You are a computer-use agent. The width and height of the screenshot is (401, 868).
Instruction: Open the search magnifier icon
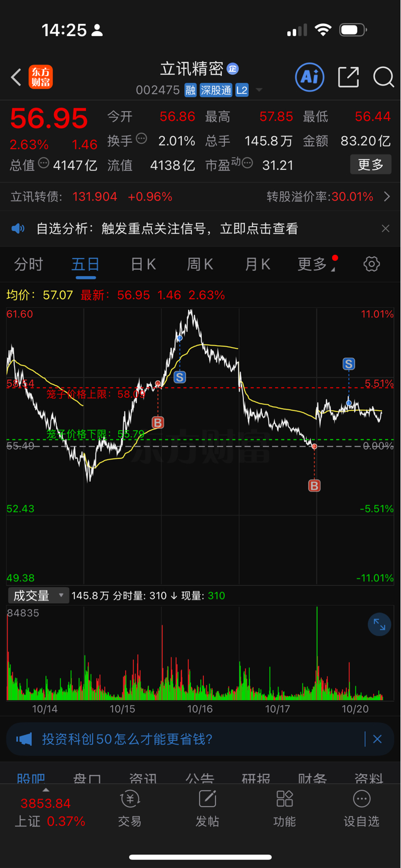coord(384,77)
